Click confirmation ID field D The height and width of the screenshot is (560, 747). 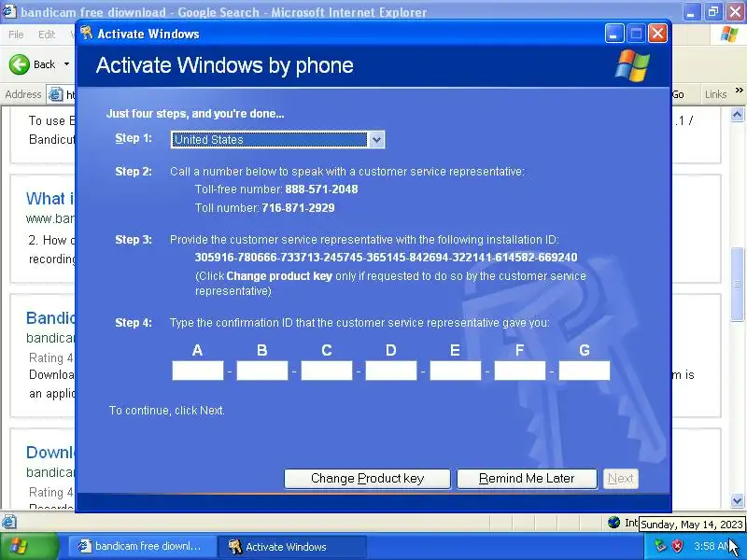(391, 371)
